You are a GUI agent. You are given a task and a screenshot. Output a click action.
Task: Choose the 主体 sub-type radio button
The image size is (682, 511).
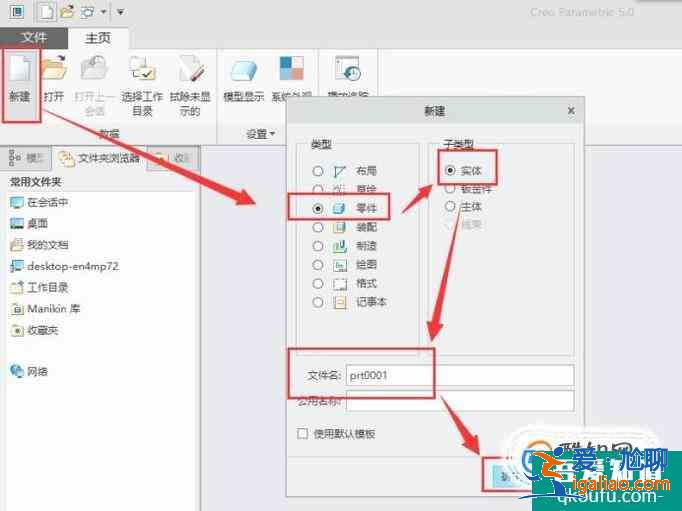point(450,207)
